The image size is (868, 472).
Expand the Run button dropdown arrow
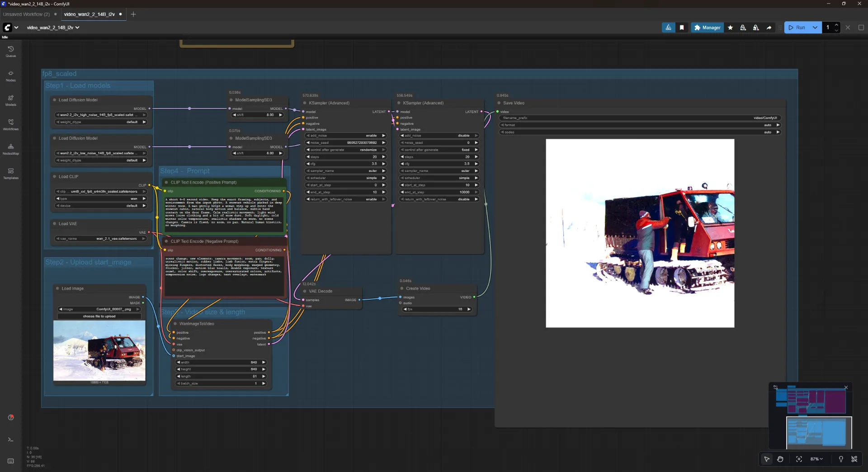click(815, 28)
